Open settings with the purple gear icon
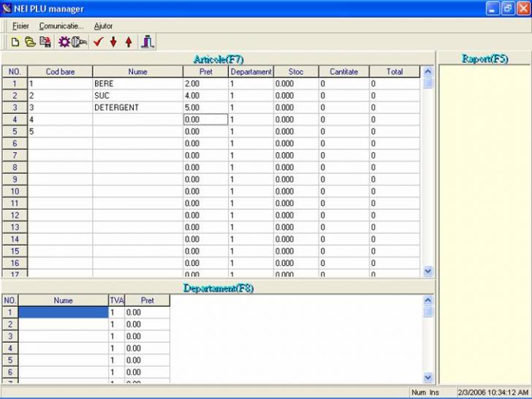Image resolution: width=532 pixels, height=399 pixels. [64, 42]
